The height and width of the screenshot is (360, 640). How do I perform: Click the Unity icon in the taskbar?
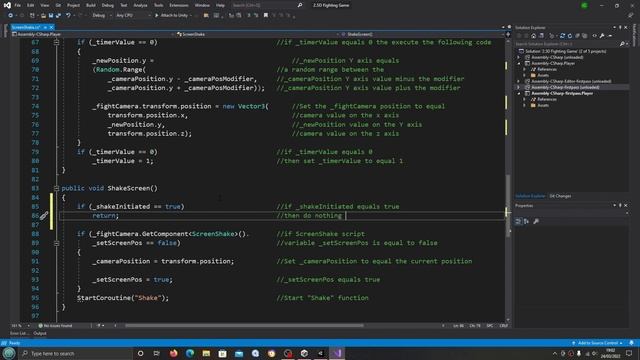click(x=304, y=353)
